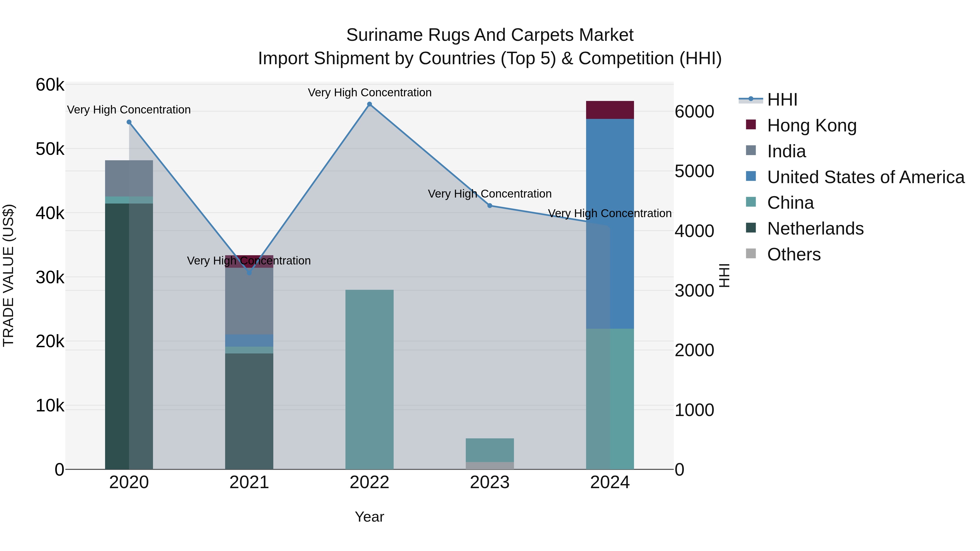980x551 pixels.
Task: Click the Year axis title
Action: coord(369,517)
